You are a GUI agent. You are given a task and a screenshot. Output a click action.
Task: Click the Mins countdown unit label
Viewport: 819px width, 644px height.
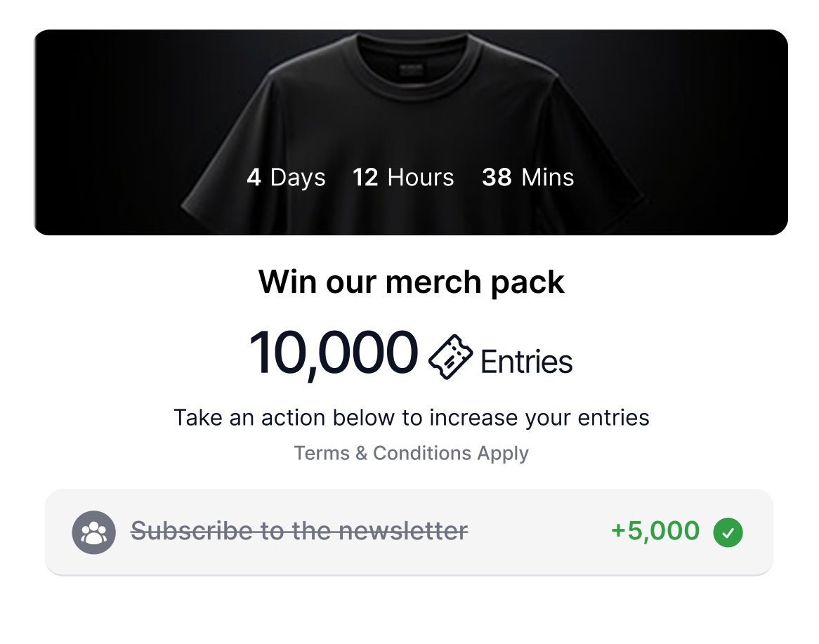click(548, 178)
